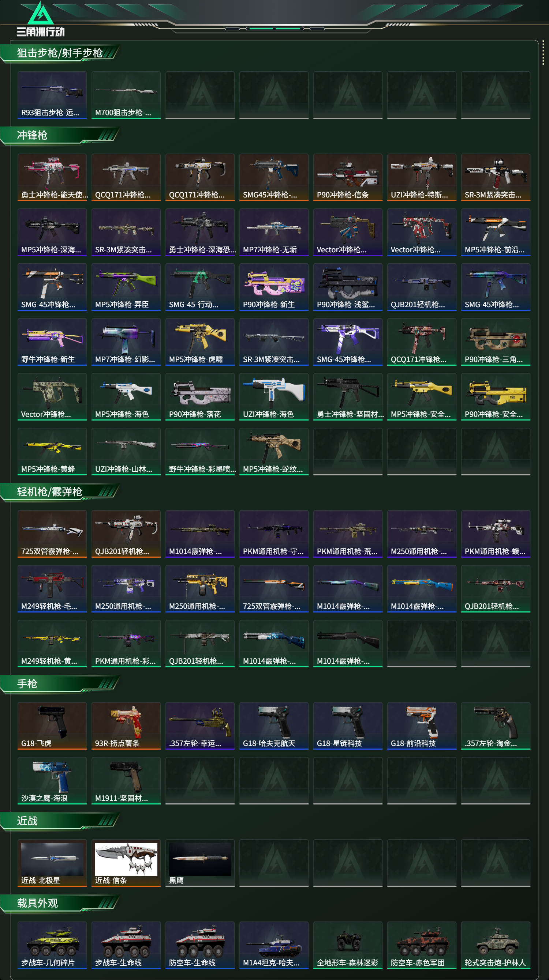Select the MP5冲锋枪-虎啸 skin
Image resolution: width=549 pixels, height=980 pixels.
click(x=200, y=341)
